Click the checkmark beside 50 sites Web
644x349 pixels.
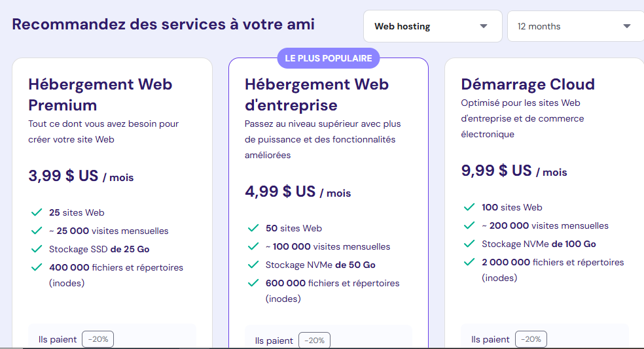coord(253,228)
